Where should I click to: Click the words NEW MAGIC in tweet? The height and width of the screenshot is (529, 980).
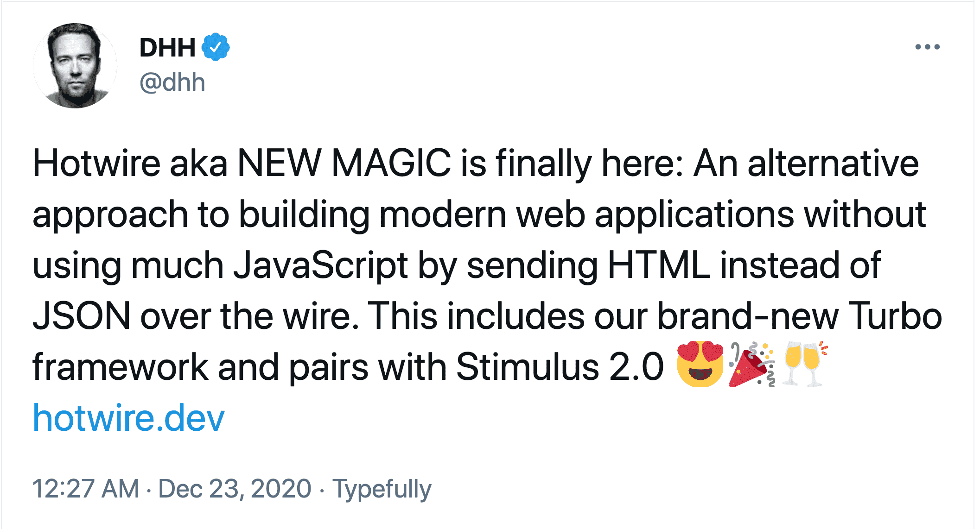[x=344, y=163]
